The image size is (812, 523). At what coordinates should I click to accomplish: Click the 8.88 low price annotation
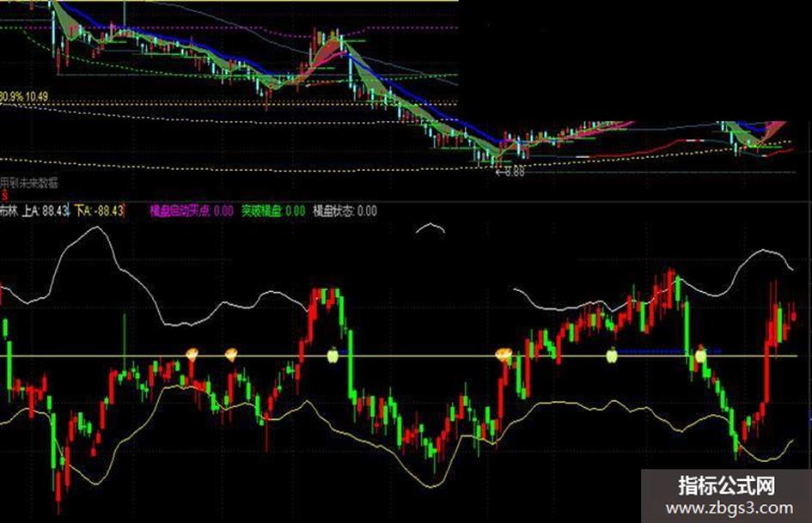tap(510, 172)
